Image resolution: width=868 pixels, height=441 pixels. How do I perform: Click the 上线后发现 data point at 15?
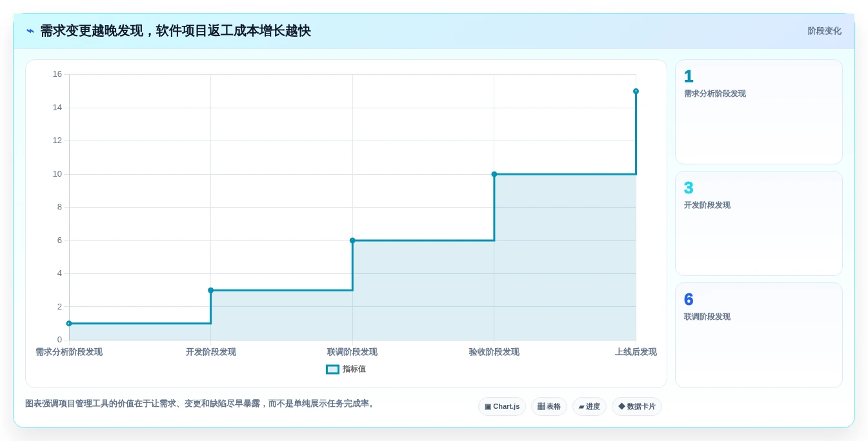636,92
